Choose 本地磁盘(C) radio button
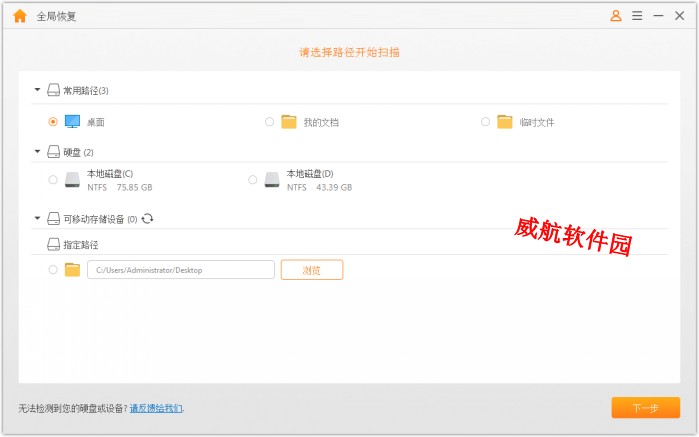This screenshot has width=699, height=437. (53, 180)
